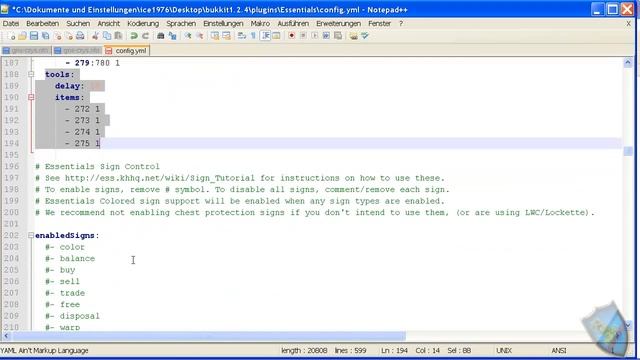Click the '#- disposal' line
640x360 pixels.
coord(72,316)
